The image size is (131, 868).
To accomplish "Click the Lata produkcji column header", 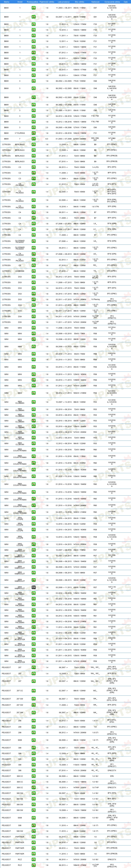I will (x=63, y=2).
